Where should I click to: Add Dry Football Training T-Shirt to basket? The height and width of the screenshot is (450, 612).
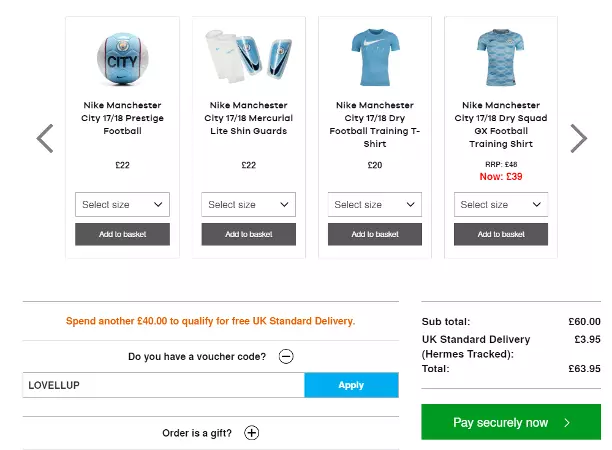tap(375, 234)
